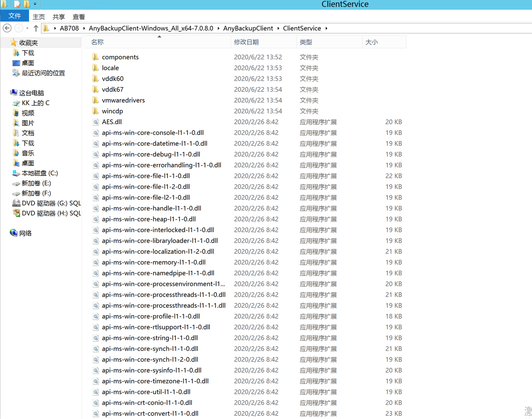Viewport: 532px width, 419px height.
Task: Open the forward history dropdown arrow
Action: tap(27, 28)
